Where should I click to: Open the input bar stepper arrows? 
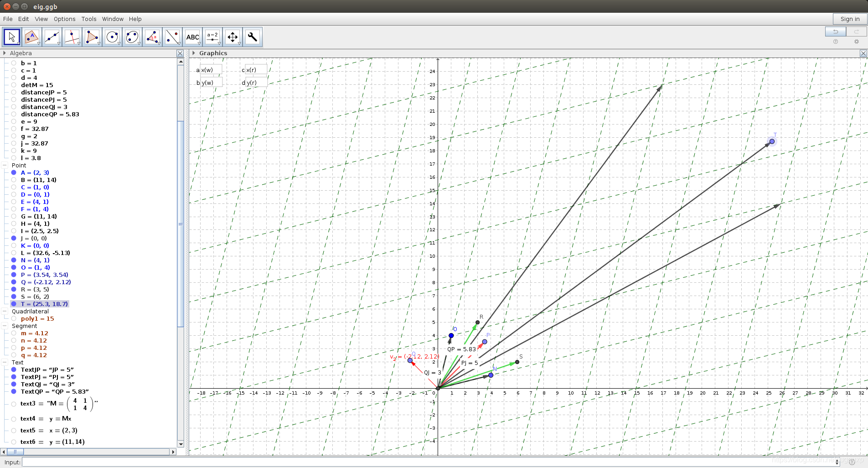coord(837,463)
